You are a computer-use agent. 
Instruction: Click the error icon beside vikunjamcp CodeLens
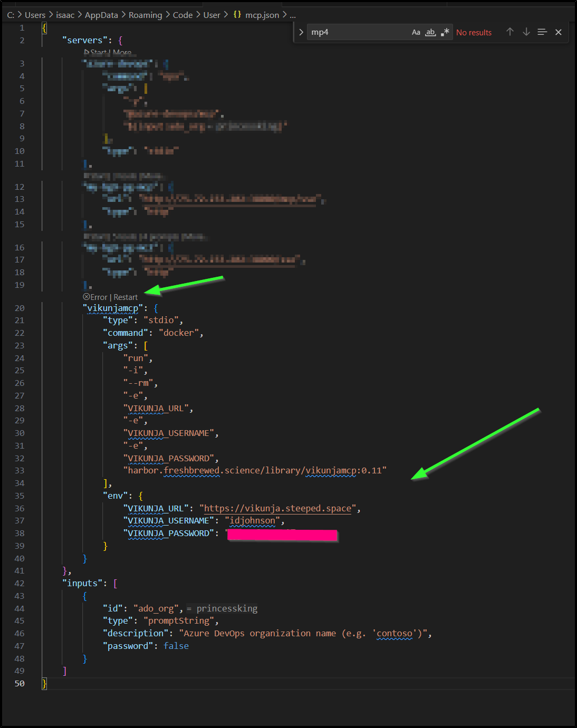pyautogui.click(x=86, y=297)
